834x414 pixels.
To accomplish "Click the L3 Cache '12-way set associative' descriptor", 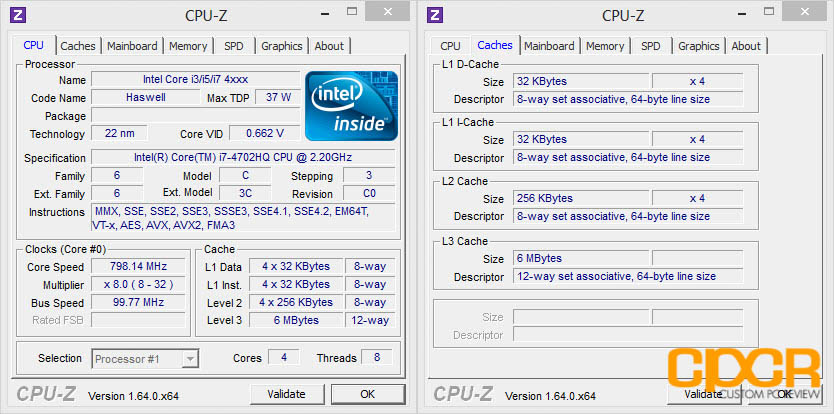I will (x=628, y=276).
